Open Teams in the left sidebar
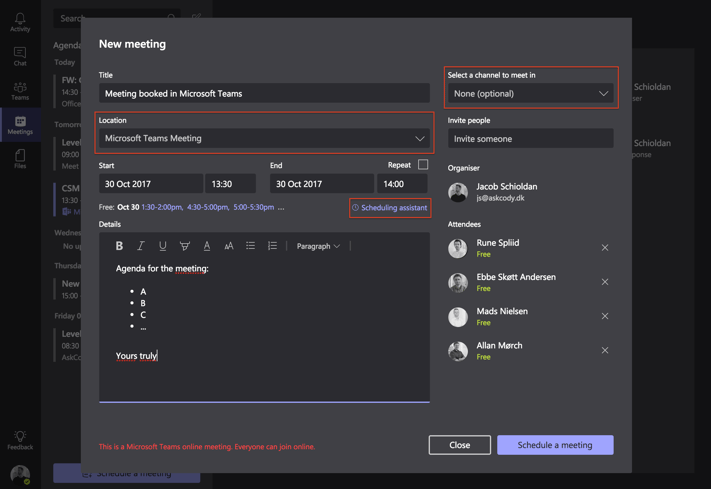 point(20,91)
